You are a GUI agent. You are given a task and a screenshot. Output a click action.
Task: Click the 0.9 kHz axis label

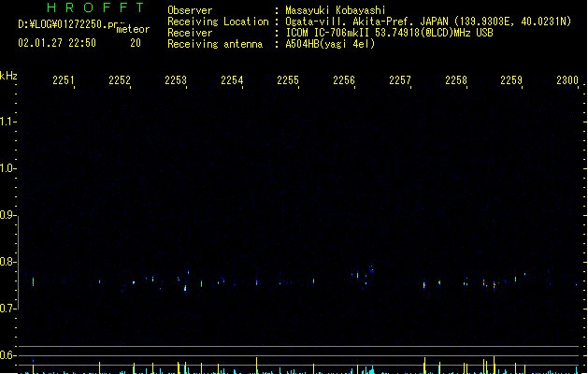[x=7, y=215]
